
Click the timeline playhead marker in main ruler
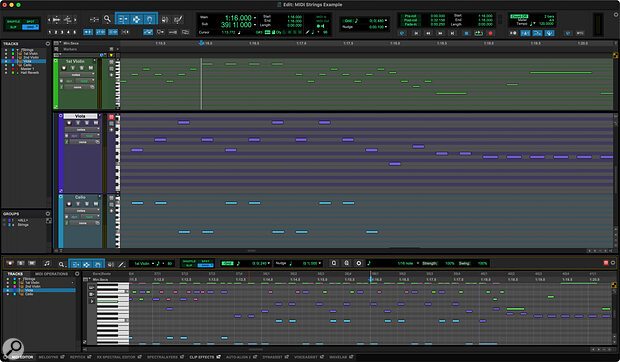click(201, 43)
